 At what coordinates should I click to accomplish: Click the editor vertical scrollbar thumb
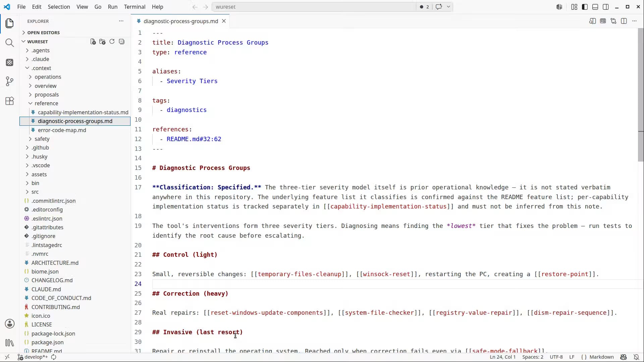[641, 95]
